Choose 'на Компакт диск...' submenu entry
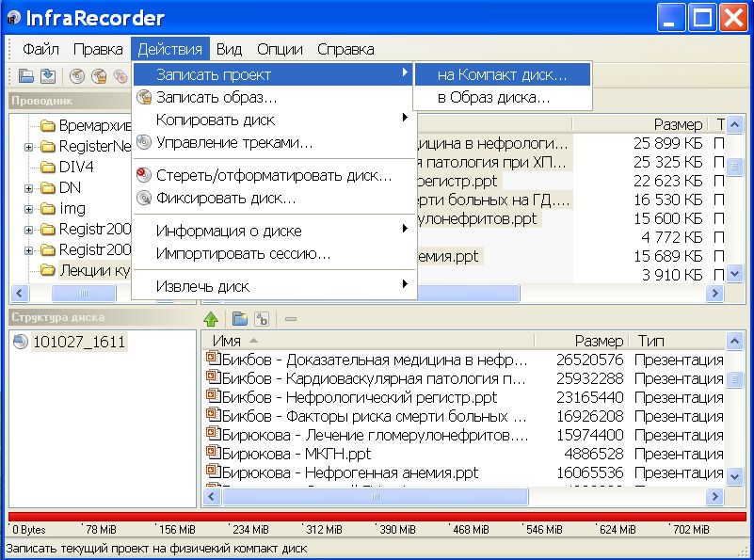The image size is (754, 560). click(x=502, y=74)
